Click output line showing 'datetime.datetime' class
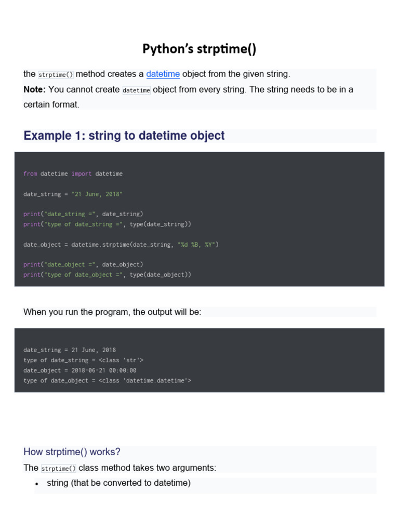399x532 pixels. [x=107, y=381]
